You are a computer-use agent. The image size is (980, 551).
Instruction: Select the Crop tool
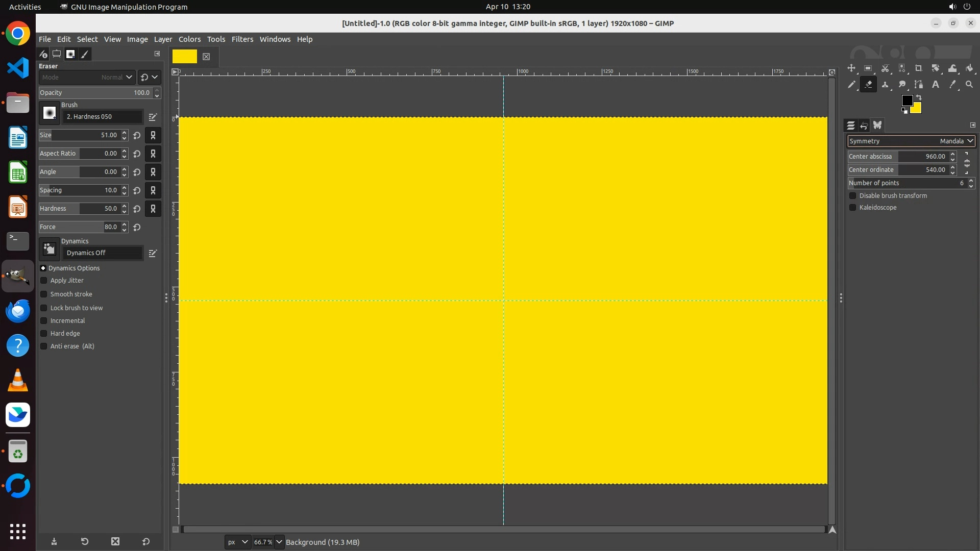coord(919,68)
